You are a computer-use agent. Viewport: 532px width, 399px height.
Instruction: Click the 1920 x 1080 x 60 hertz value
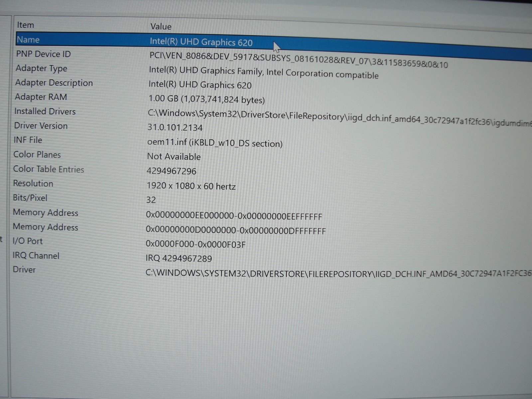191,186
